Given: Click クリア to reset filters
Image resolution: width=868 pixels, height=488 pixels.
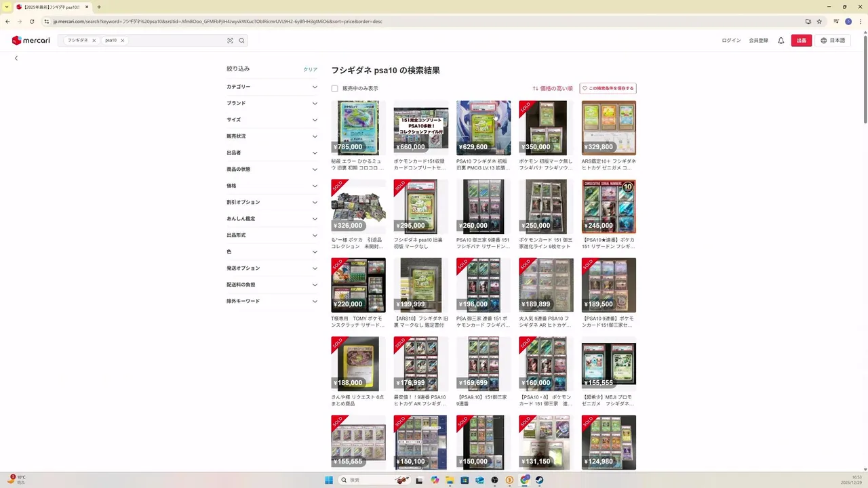Looking at the screenshot, I should tap(311, 70).
